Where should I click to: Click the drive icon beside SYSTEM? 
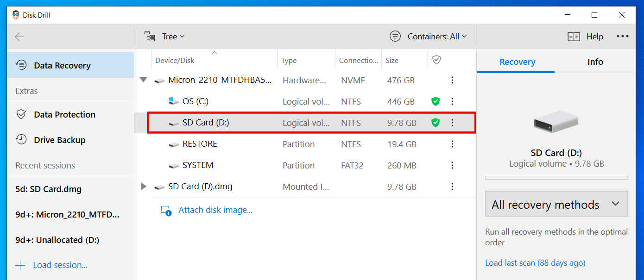pos(174,166)
